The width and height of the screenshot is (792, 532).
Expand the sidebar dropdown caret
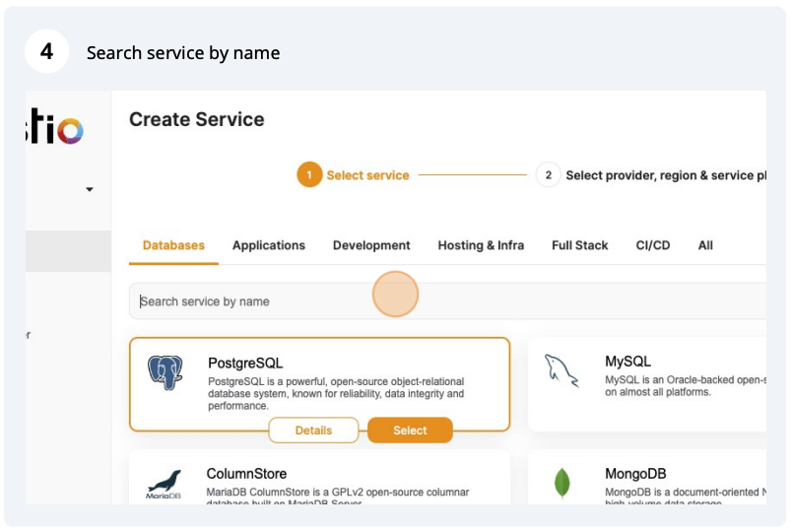(x=90, y=189)
